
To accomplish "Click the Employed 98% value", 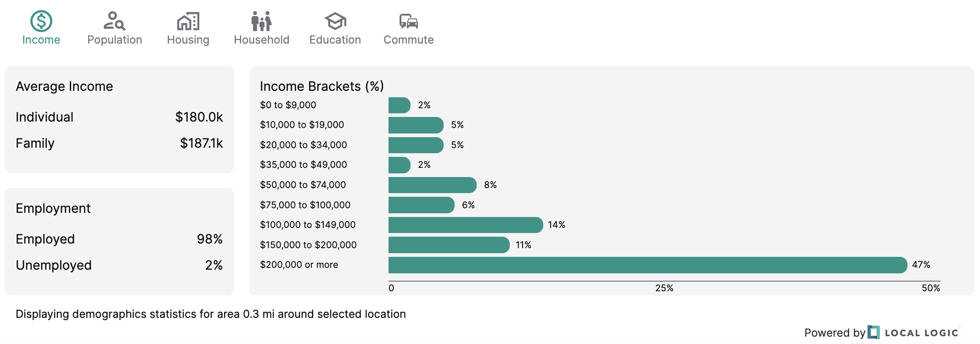I will pos(209,239).
